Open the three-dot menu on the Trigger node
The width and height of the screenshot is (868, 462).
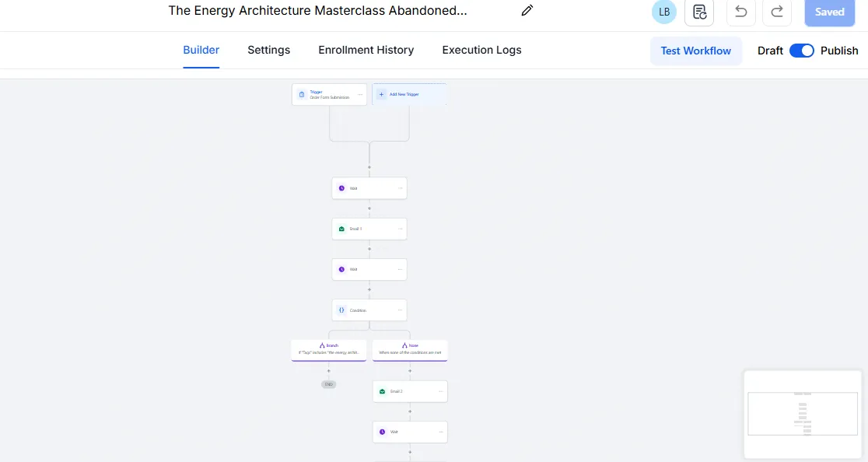[360, 94]
